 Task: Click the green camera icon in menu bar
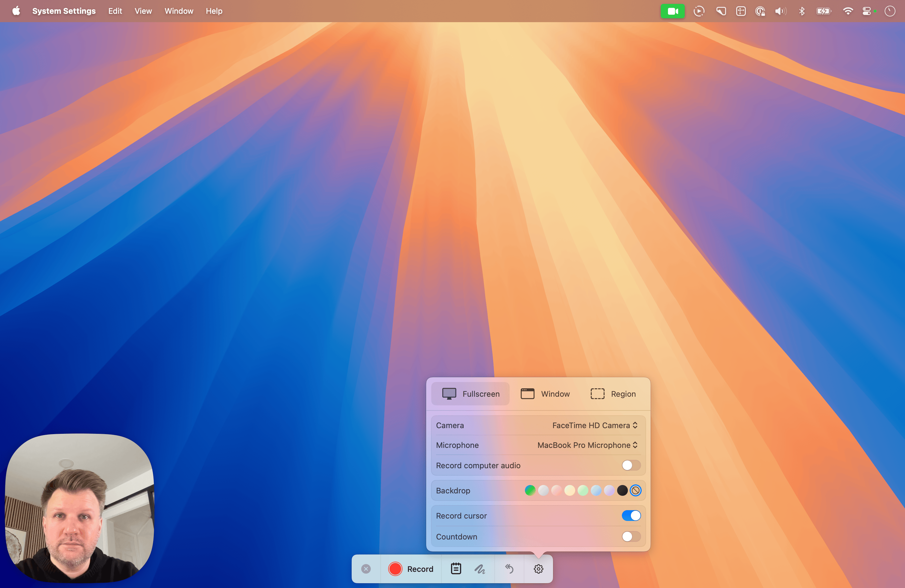(x=673, y=11)
